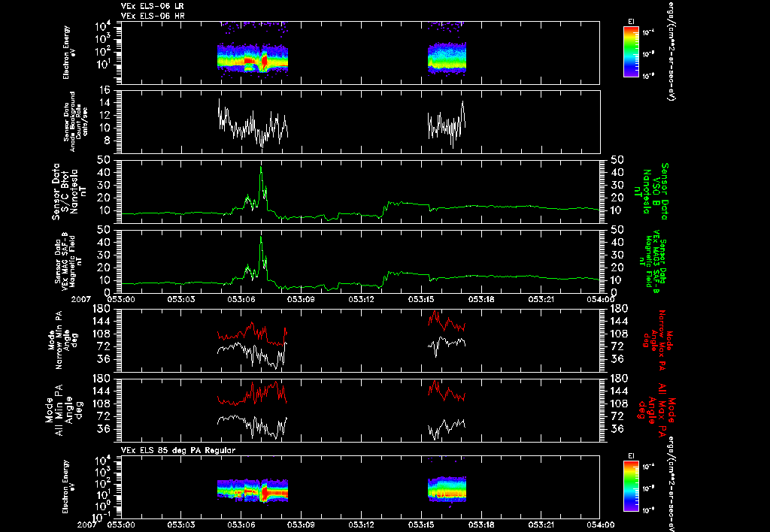Click the bottom EI color scale bar

click(631, 486)
